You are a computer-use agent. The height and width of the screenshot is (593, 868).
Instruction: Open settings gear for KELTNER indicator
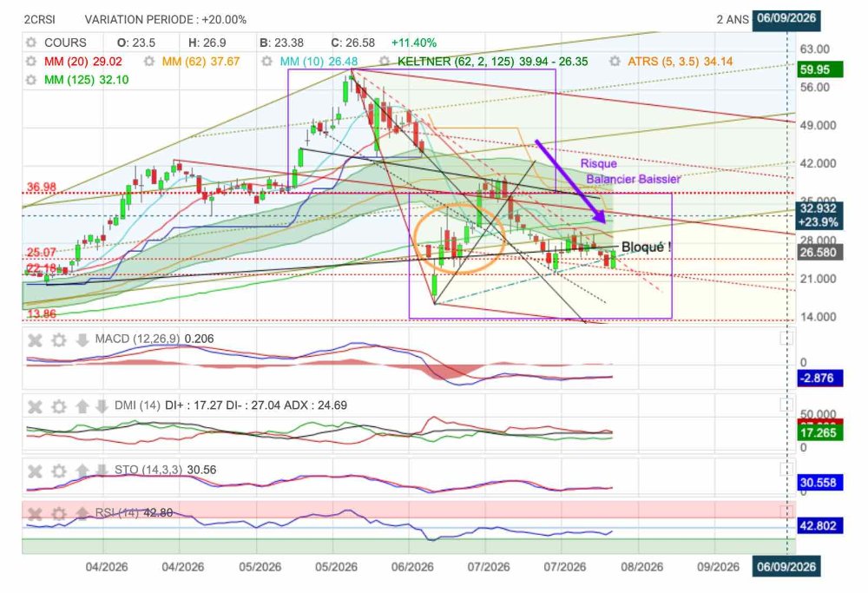coord(385,62)
